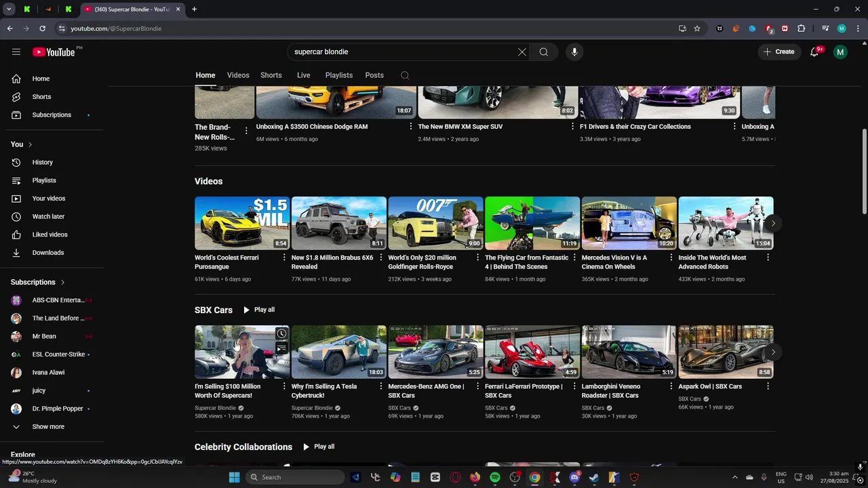The height and width of the screenshot is (488, 868).
Task: Show next videos in Videos row
Action: point(773,223)
